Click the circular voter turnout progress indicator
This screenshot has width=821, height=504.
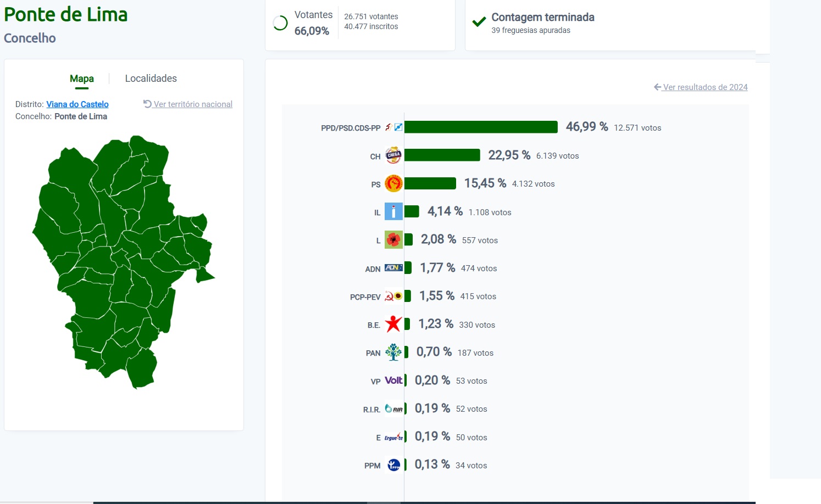tap(280, 23)
